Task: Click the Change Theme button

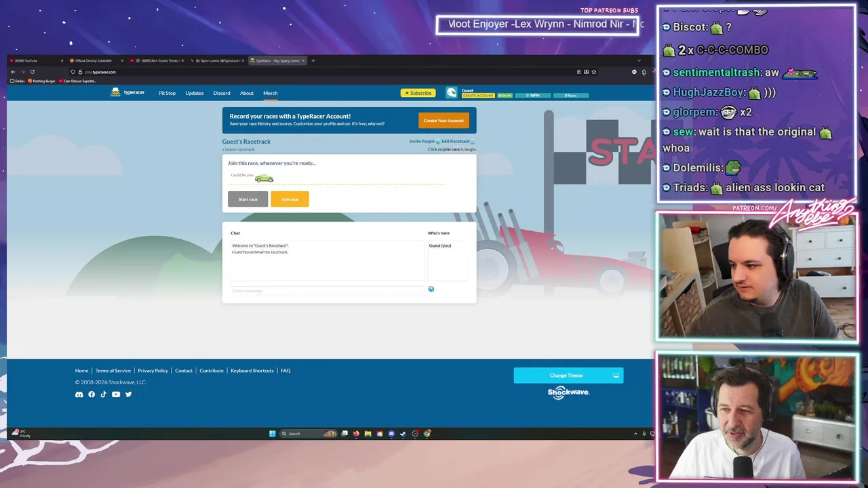Action: pyautogui.click(x=568, y=375)
